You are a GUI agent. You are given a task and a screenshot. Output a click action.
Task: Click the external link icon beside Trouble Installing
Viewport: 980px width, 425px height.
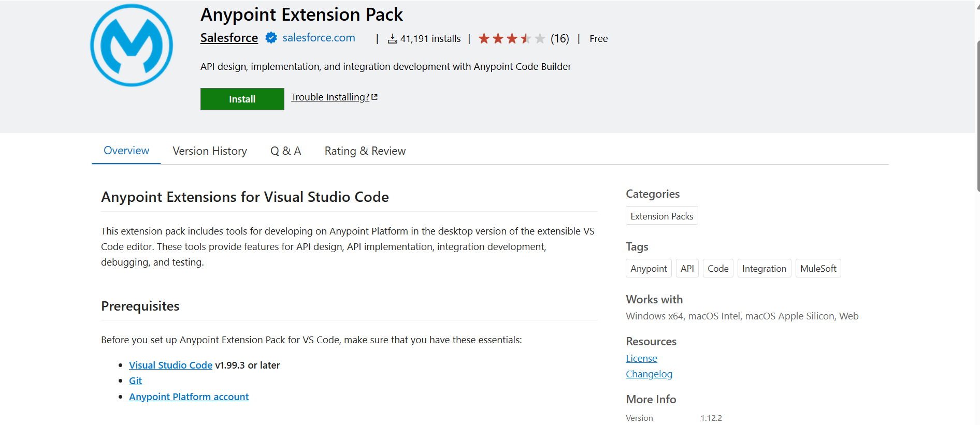[x=374, y=97]
